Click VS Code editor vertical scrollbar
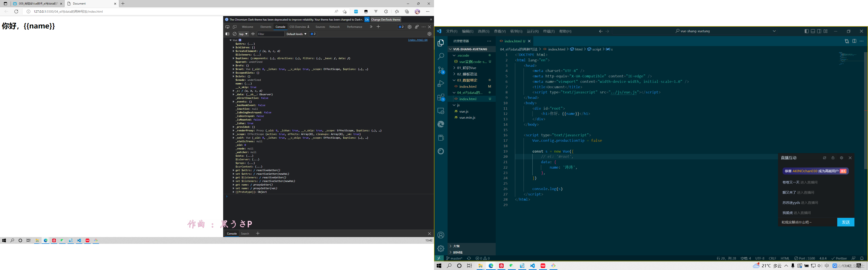 pos(866,110)
